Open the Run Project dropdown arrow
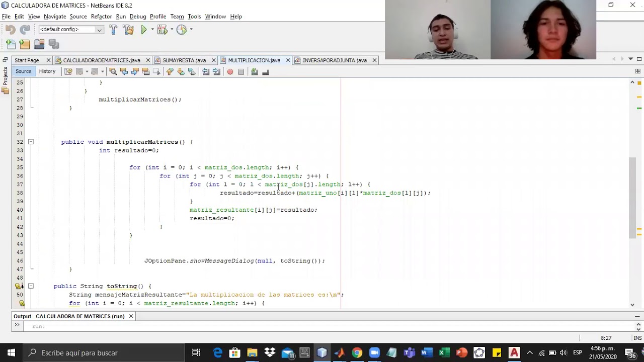Screen dimensions: 644x362 coord(152,30)
